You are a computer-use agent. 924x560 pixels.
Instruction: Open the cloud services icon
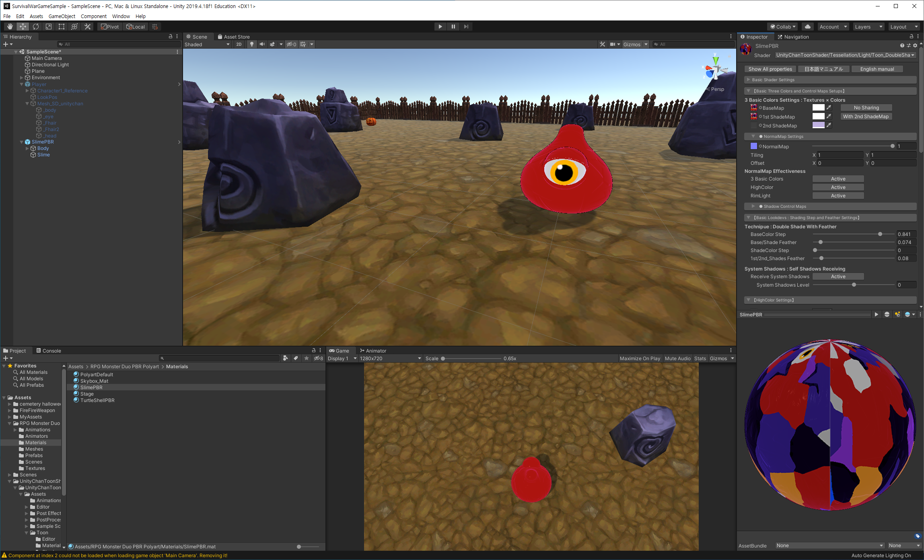[x=807, y=27]
